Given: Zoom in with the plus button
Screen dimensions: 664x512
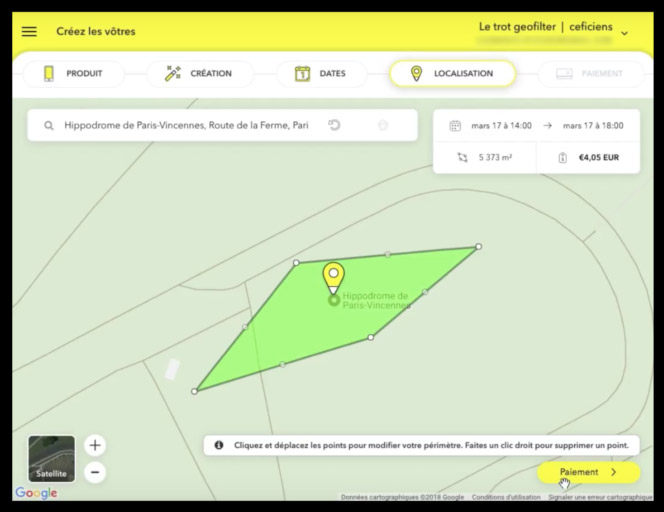Looking at the screenshot, I should point(95,445).
